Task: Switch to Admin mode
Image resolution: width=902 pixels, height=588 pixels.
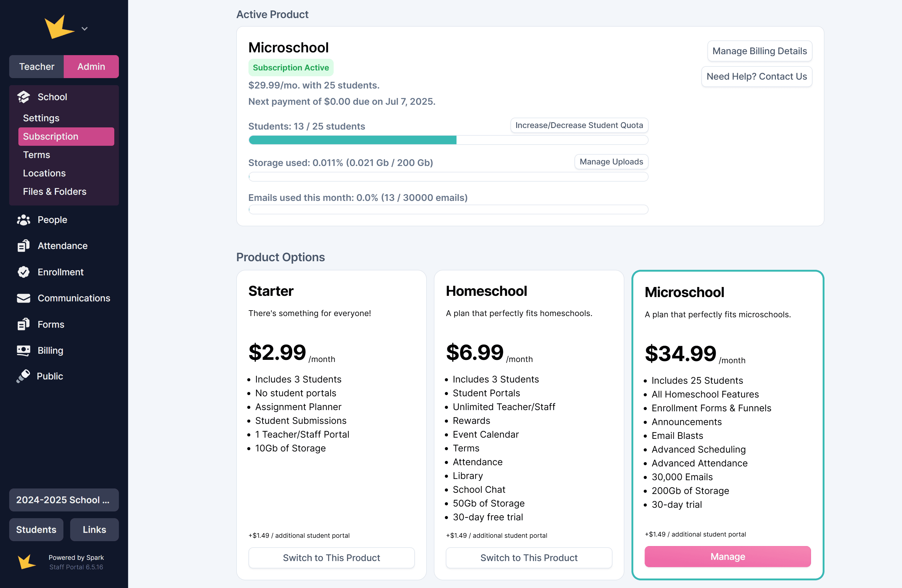Action: pyautogui.click(x=91, y=67)
